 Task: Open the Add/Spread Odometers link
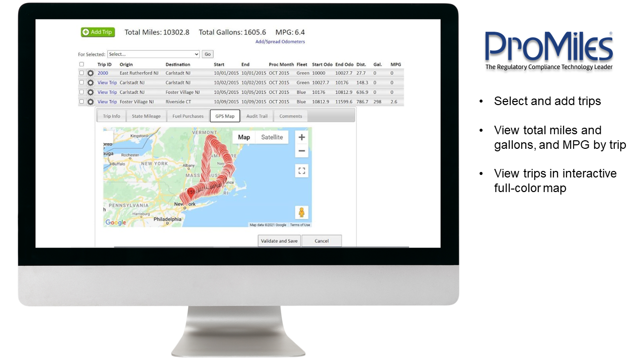point(280,42)
